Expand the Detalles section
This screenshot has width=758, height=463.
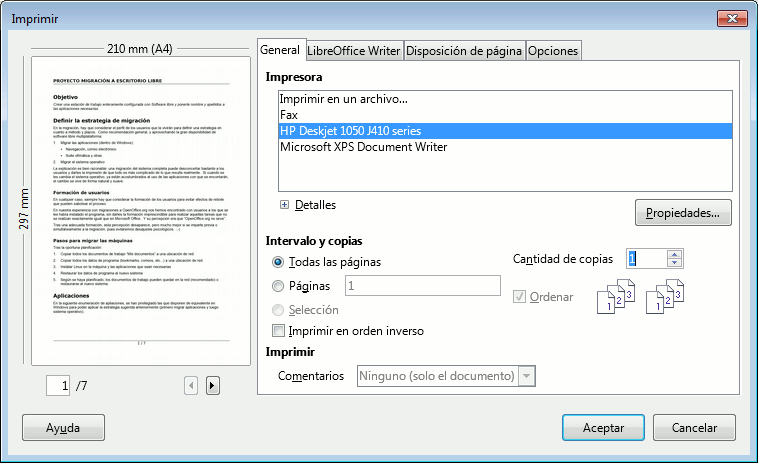tap(285, 205)
